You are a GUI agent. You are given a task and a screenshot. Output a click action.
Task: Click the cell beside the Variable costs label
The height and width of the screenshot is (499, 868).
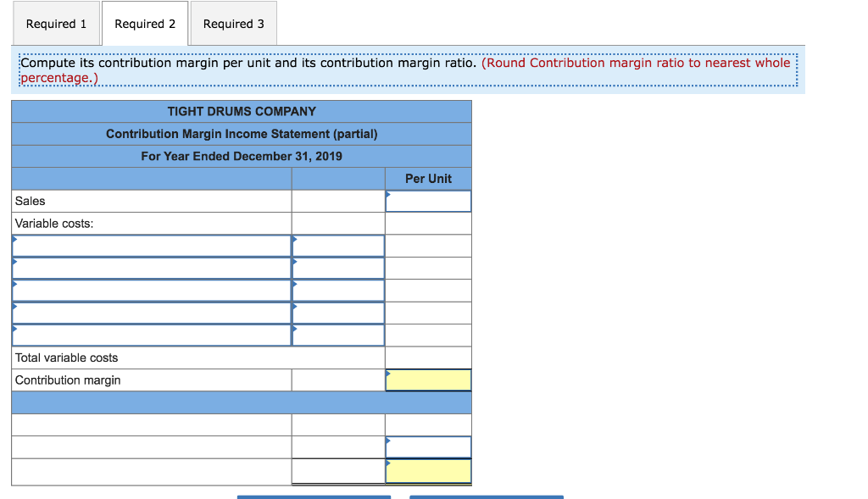coord(337,223)
